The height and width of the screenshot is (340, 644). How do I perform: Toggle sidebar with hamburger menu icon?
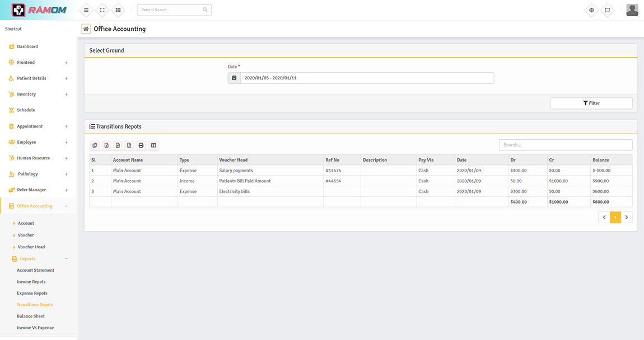tap(86, 10)
